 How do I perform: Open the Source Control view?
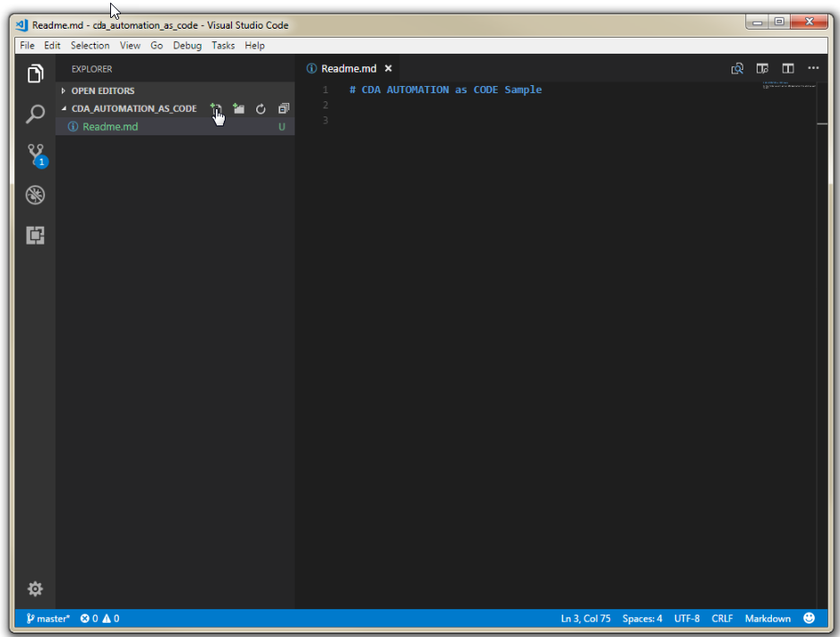tap(35, 154)
